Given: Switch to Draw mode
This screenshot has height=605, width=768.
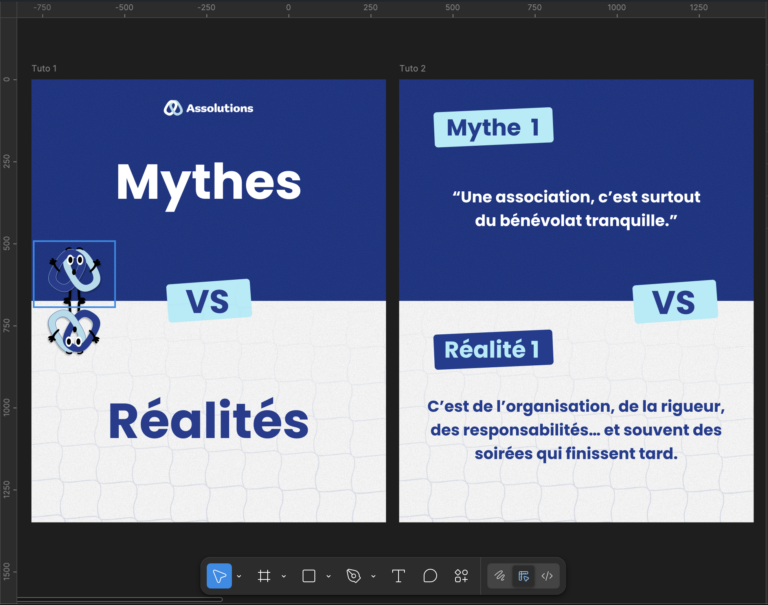Looking at the screenshot, I should (x=500, y=576).
